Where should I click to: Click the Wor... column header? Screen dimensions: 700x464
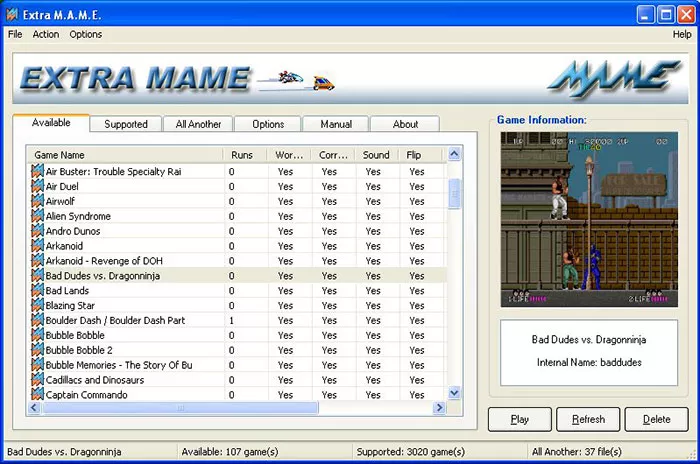pyautogui.click(x=289, y=155)
